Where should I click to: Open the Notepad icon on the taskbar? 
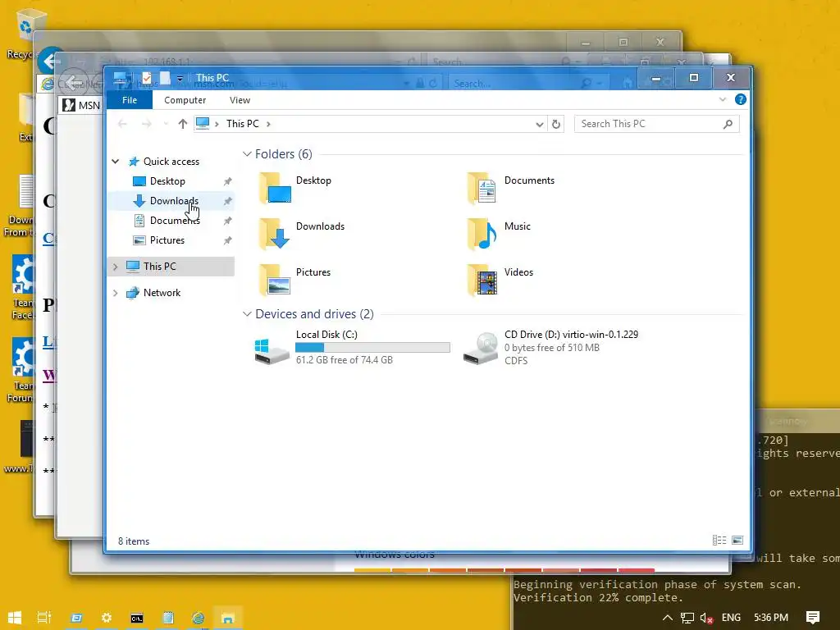click(x=167, y=618)
